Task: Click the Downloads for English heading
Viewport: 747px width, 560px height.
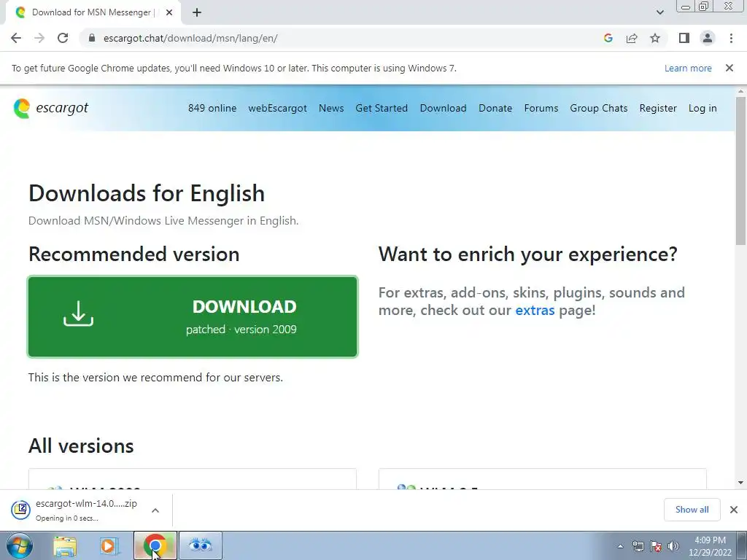Action: (147, 193)
